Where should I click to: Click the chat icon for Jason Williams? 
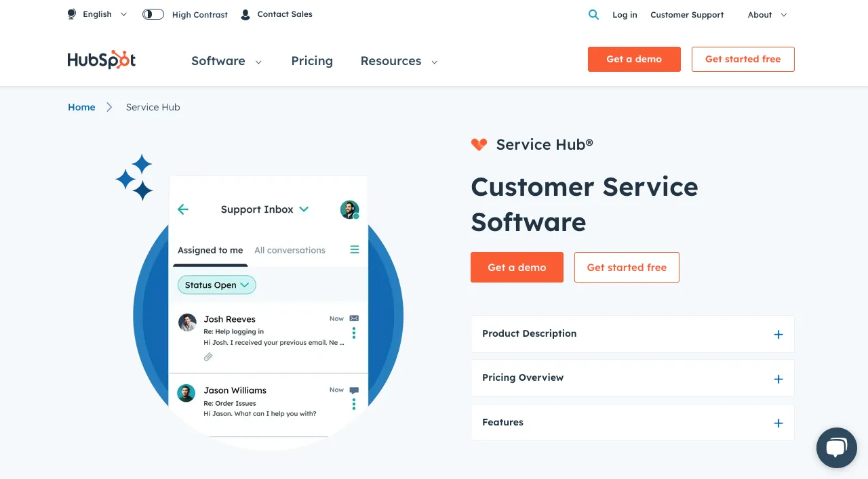coord(354,390)
